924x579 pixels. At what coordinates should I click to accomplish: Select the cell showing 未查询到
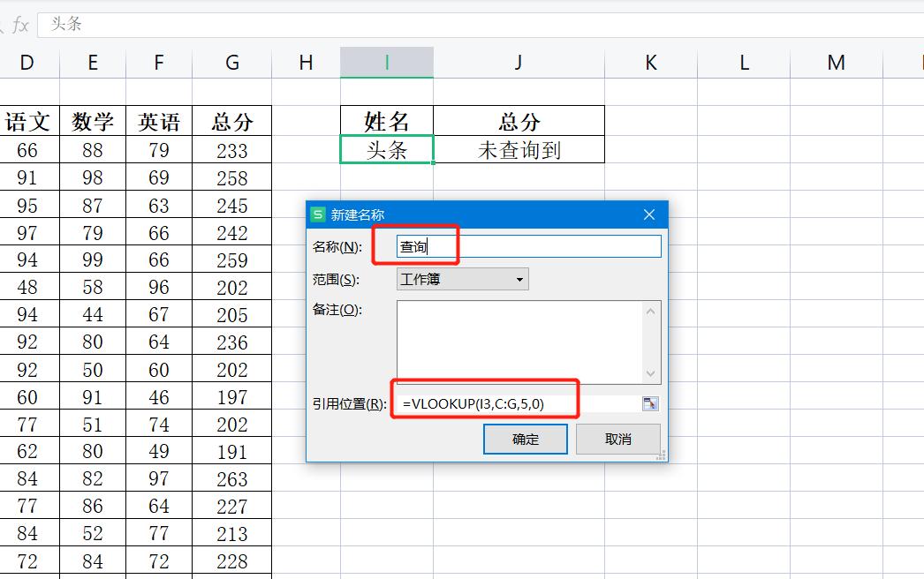[518, 150]
